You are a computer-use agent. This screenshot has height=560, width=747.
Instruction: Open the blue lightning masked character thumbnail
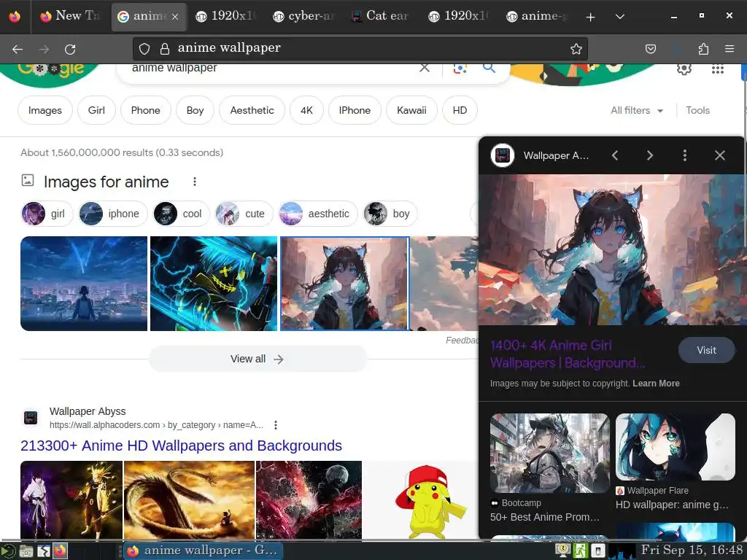214,284
